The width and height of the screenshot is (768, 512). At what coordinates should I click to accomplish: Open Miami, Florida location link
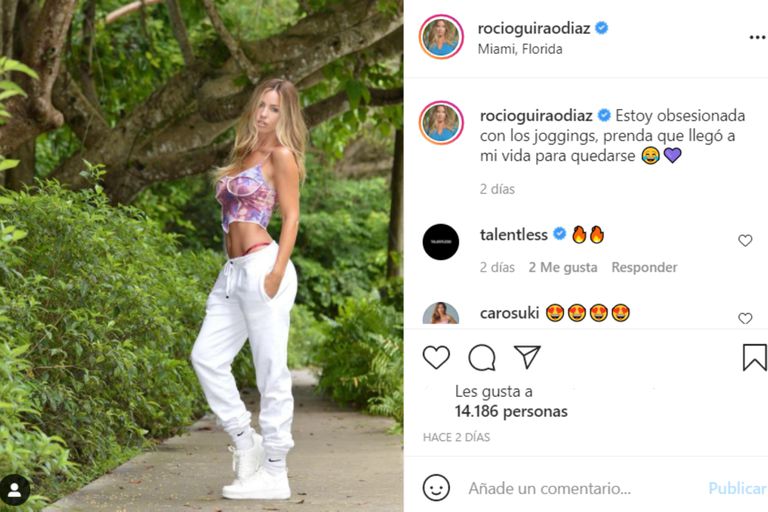[x=520, y=49]
